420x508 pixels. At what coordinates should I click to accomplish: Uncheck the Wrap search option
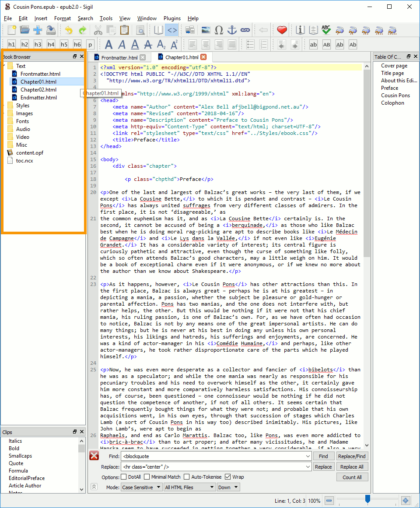coord(227,477)
